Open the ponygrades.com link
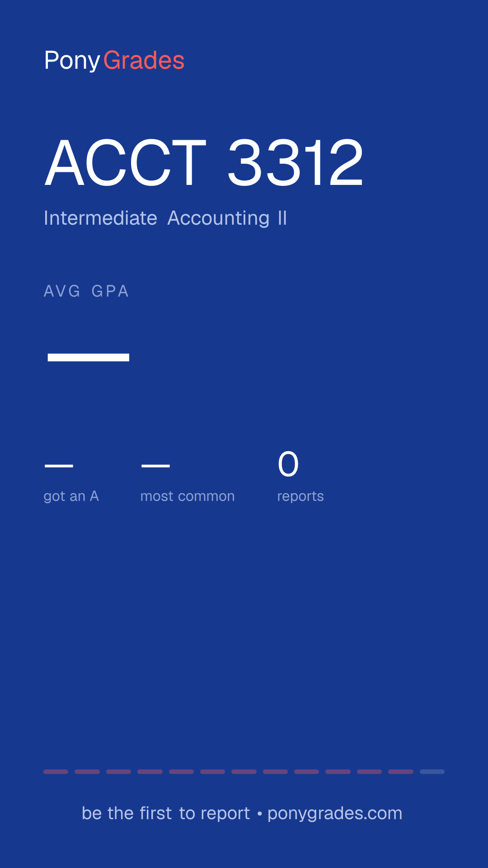The width and height of the screenshot is (488, 868). click(x=335, y=814)
